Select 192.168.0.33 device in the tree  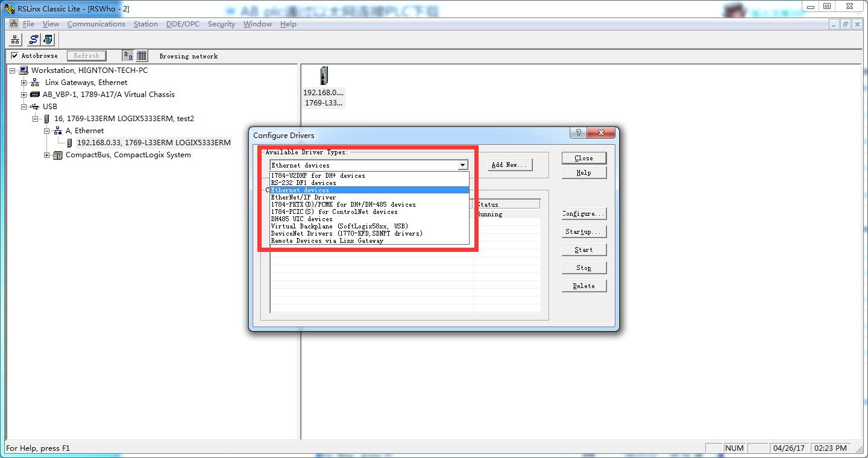153,143
